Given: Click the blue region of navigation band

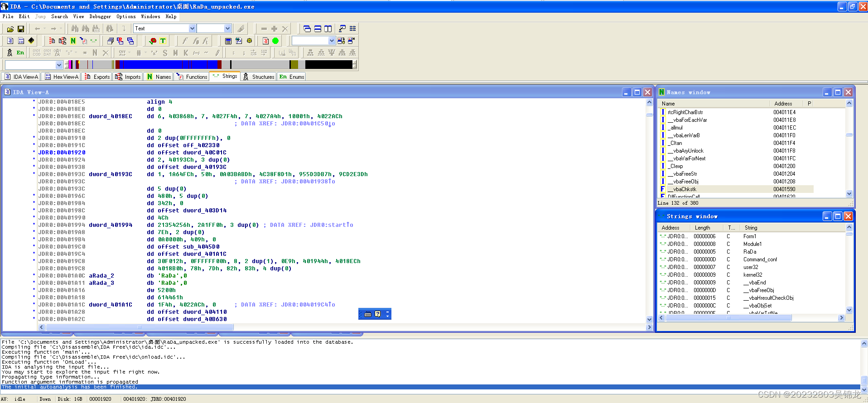Looking at the screenshot, I should click(168, 65).
